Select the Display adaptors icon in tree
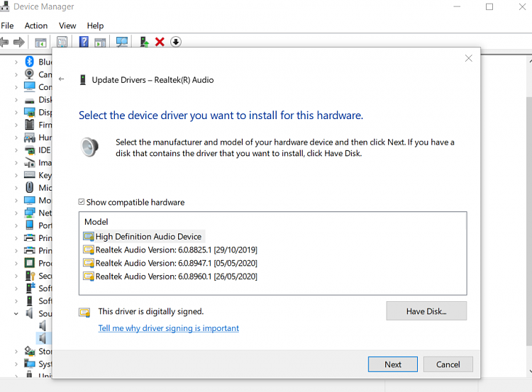Viewport: 532px width, 392px height. tap(30, 112)
